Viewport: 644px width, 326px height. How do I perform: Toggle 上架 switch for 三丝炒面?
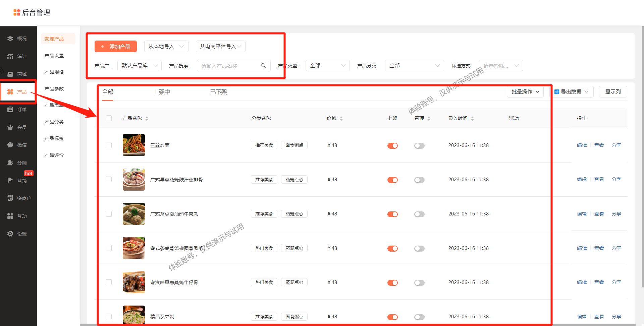click(x=392, y=146)
